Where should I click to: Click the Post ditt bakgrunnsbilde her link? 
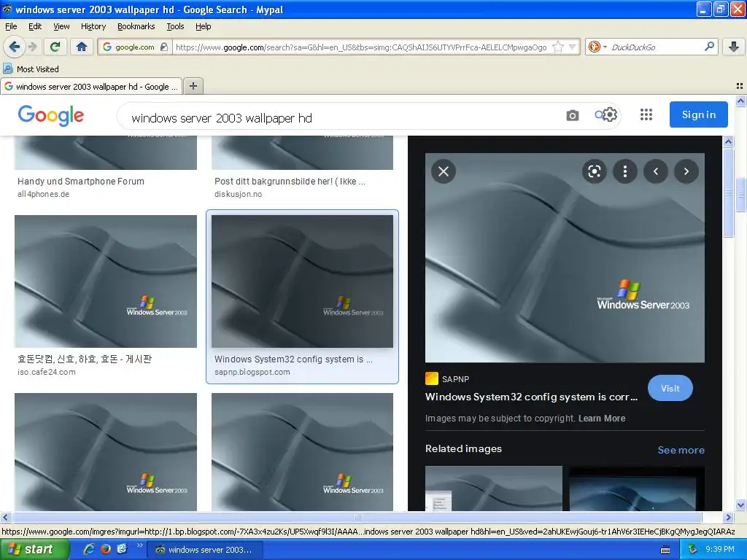pos(290,181)
